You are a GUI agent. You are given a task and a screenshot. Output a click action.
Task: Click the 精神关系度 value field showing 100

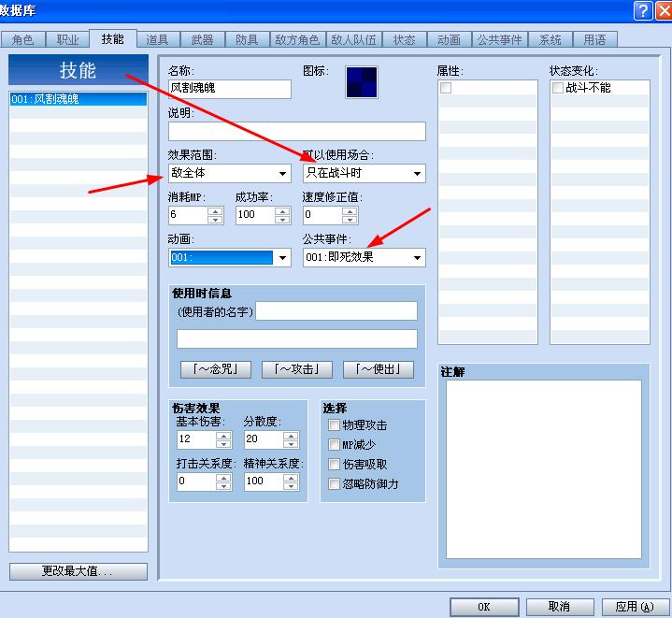point(264,481)
